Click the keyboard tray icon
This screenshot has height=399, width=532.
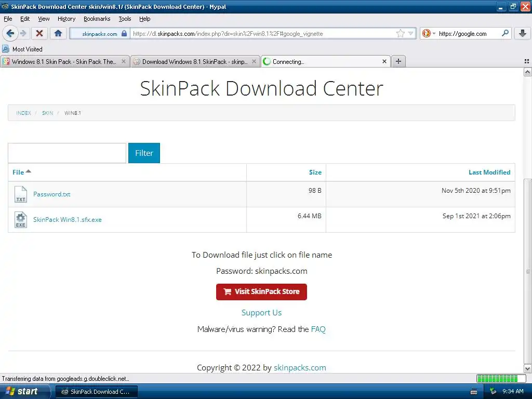(474, 392)
